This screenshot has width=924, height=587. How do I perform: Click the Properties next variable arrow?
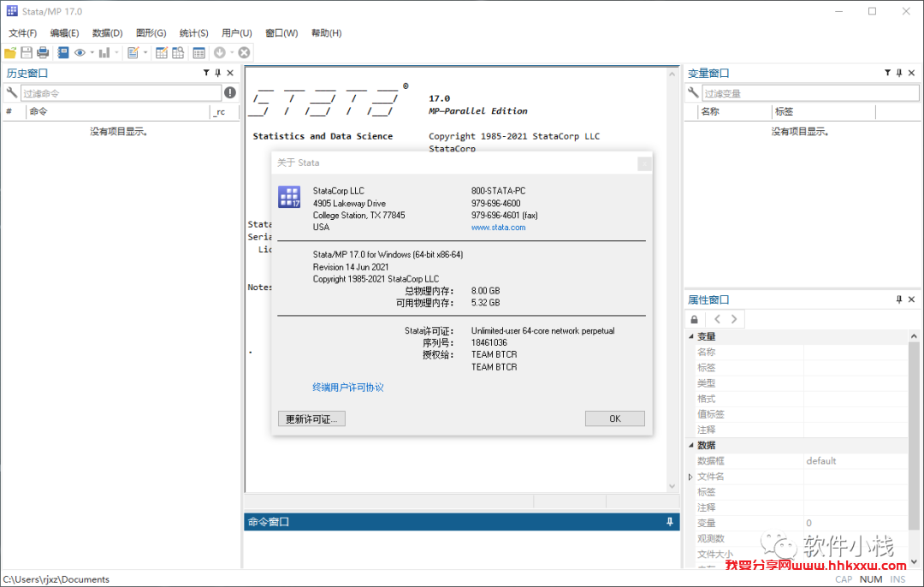tap(734, 319)
